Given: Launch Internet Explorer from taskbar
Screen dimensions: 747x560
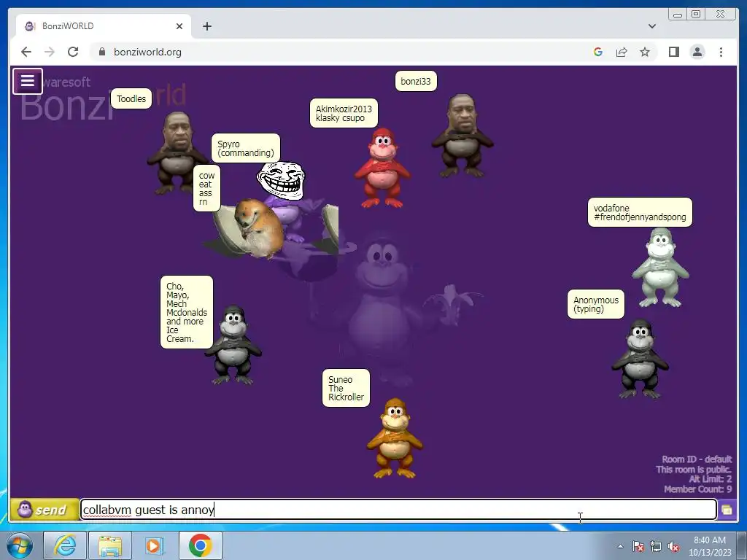Looking at the screenshot, I should (x=65, y=545).
